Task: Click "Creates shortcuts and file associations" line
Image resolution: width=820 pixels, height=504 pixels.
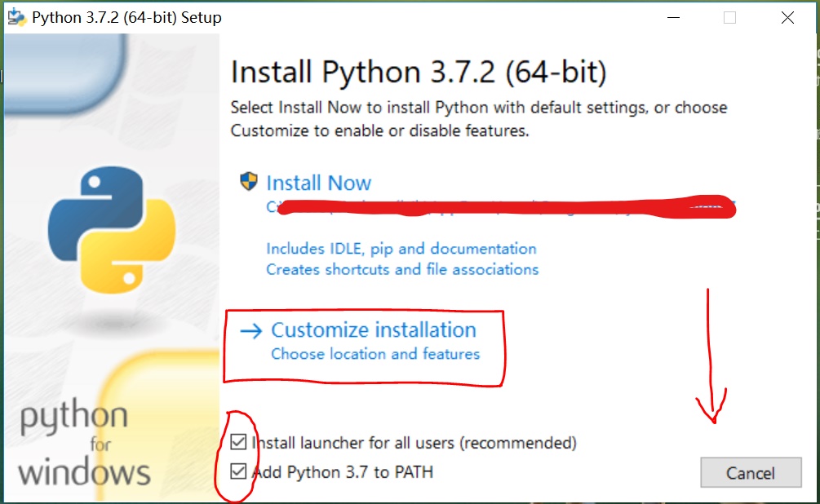Action: coord(401,269)
